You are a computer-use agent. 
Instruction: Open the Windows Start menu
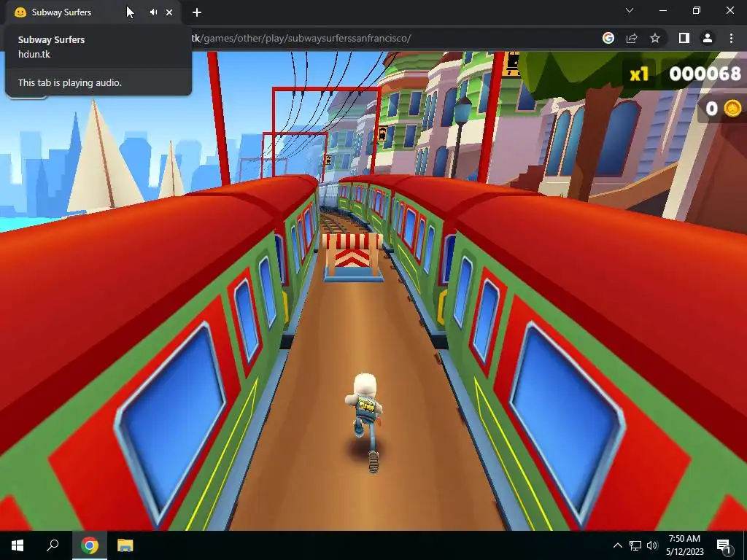(18, 545)
